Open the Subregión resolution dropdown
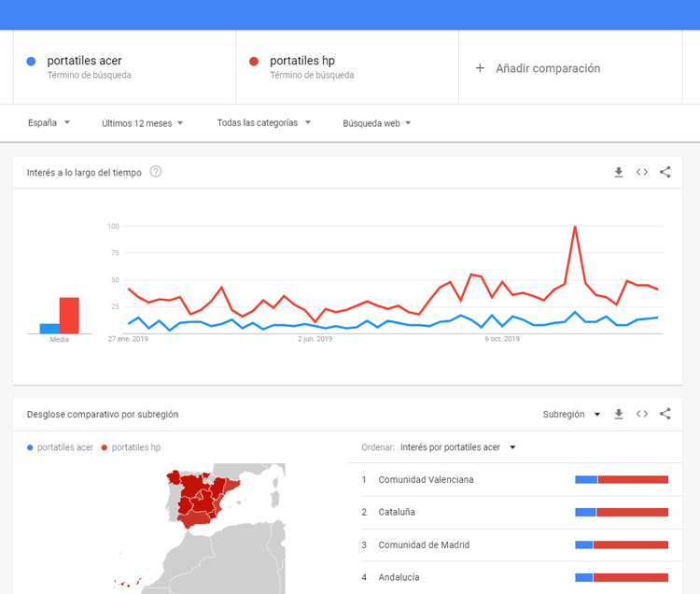 pyautogui.click(x=571, y=415)
